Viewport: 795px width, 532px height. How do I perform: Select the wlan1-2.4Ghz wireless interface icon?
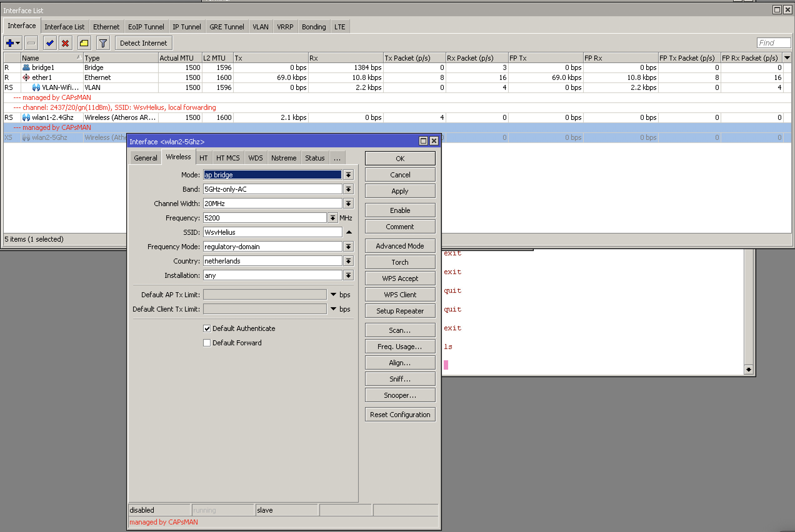(x=26, y=117)
